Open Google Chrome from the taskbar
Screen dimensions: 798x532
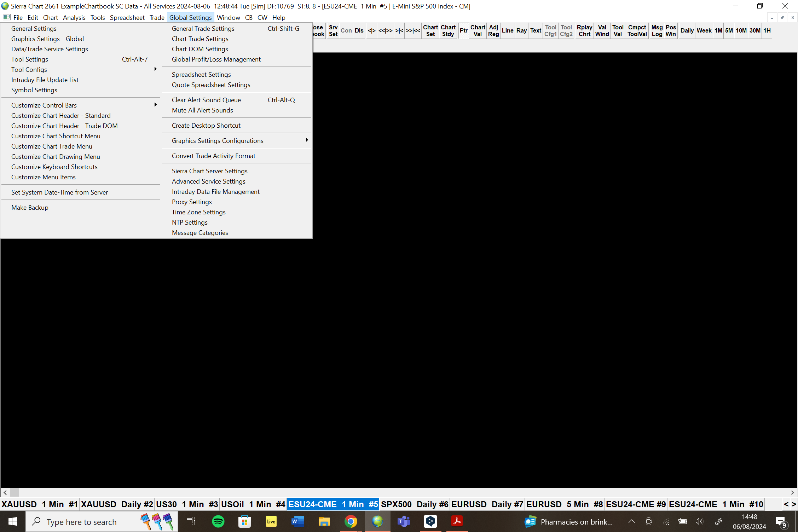[x=351, y=521]
